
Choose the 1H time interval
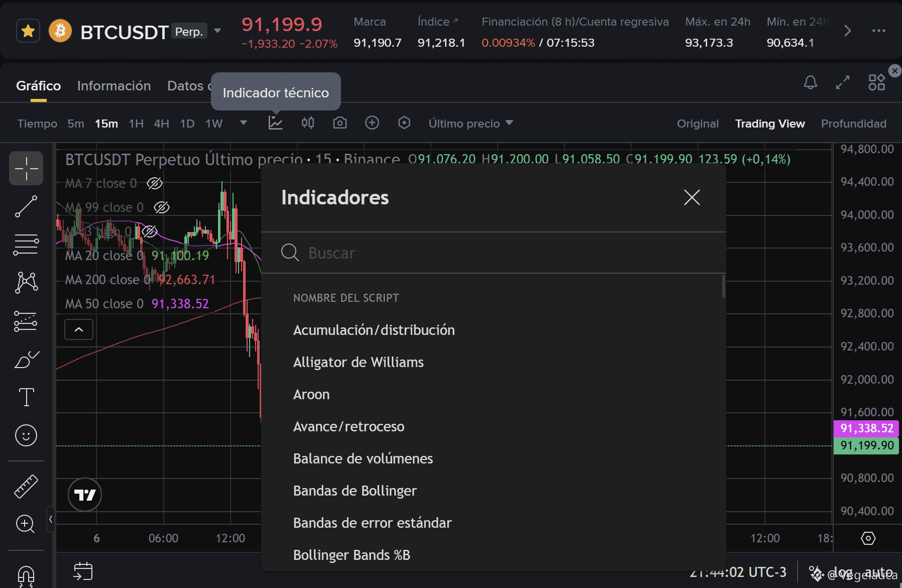pos(136,124)
